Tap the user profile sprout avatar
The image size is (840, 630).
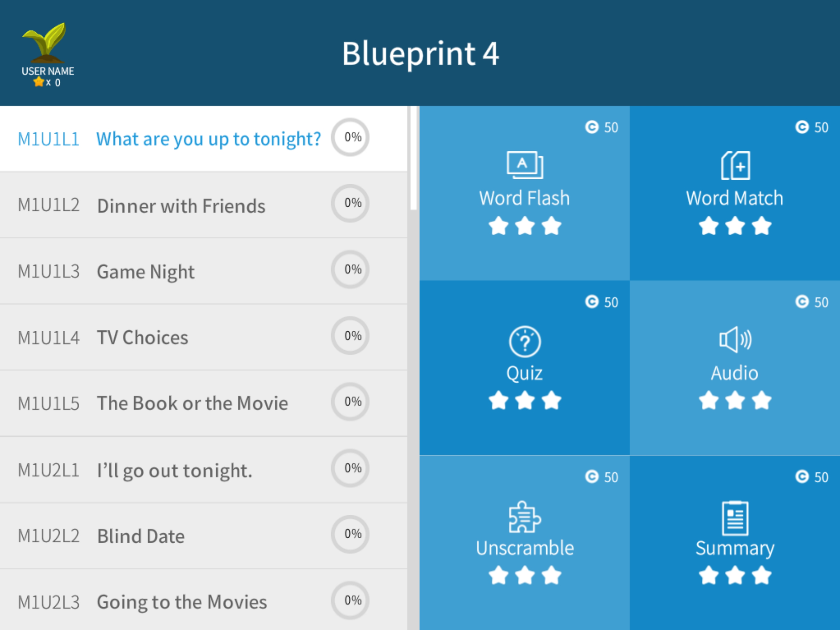pos(45,43)
